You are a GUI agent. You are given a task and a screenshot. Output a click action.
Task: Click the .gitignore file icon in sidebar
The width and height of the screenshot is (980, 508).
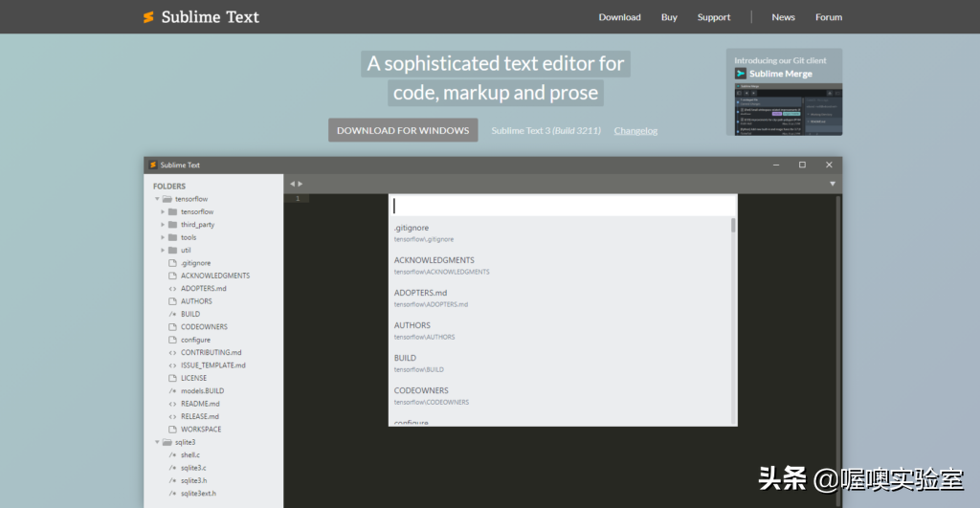click(x=172, y=263)
